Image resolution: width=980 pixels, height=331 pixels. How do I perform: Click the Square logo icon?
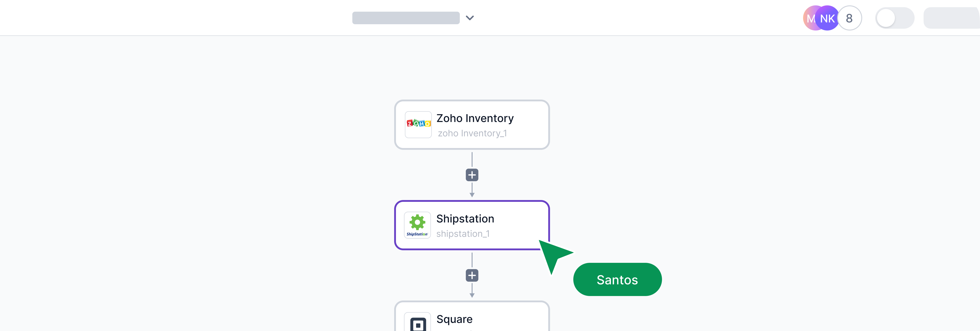(418, 323)
